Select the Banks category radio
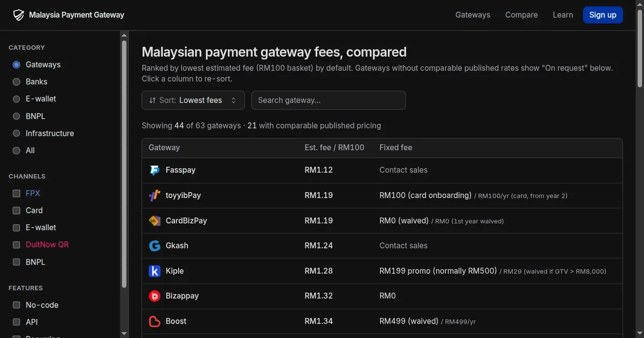The height and width of the screenshot is (338, 644). [x=16, y=82]
